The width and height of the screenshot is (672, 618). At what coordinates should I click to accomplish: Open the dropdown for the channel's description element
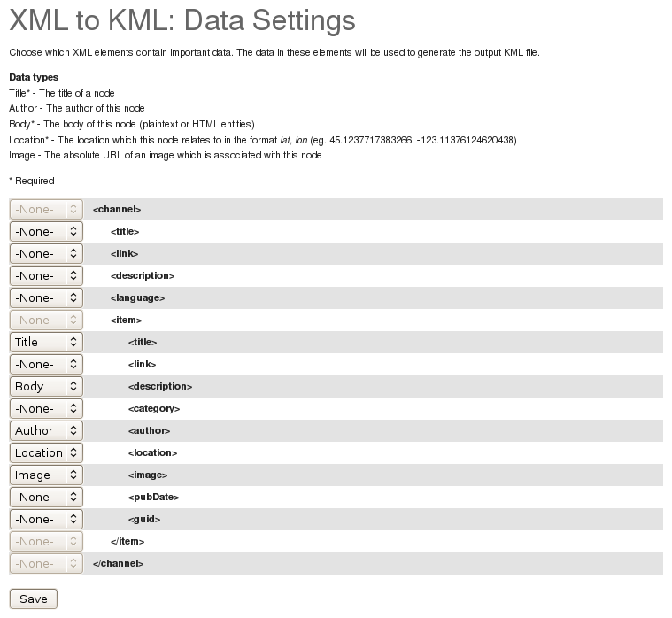coord(46,275)
